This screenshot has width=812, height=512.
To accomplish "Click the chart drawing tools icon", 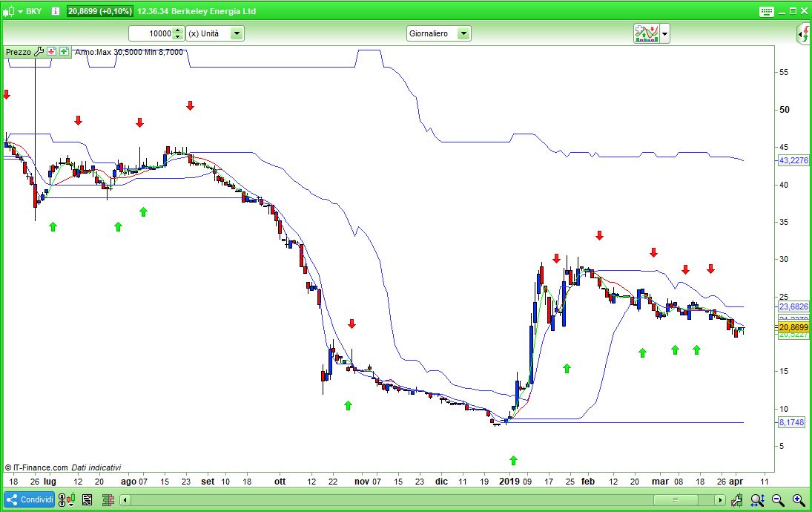I will coord(737,500).
